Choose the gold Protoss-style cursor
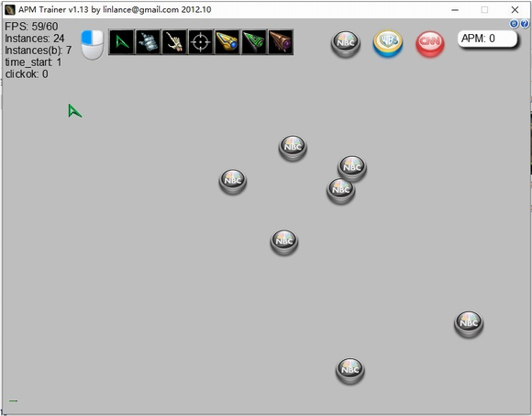 tap(227, 42)
